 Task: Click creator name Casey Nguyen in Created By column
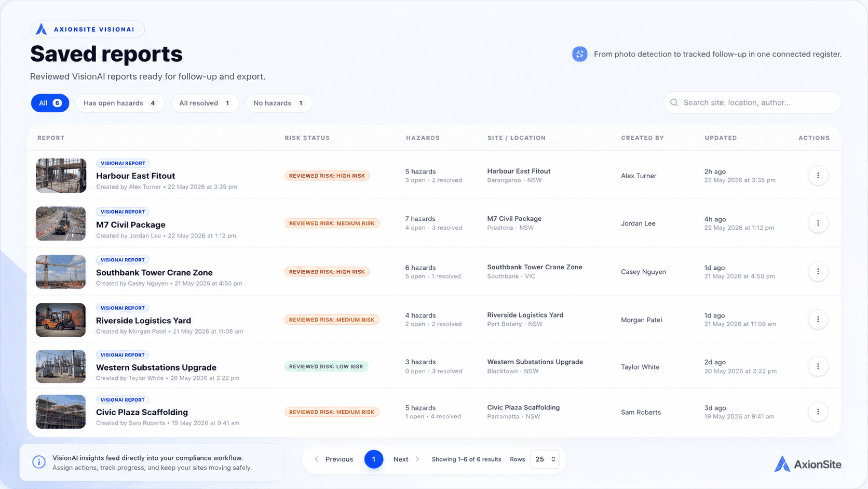point(643,272)
